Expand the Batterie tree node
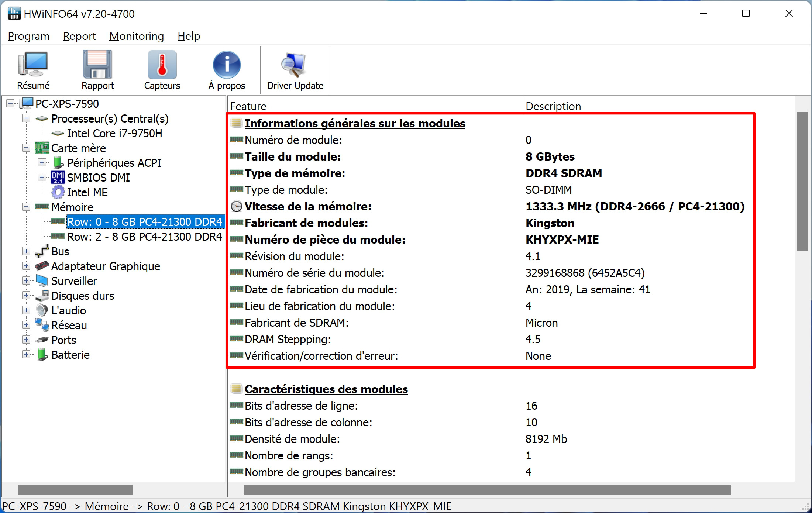 click(x=26, y=355)
